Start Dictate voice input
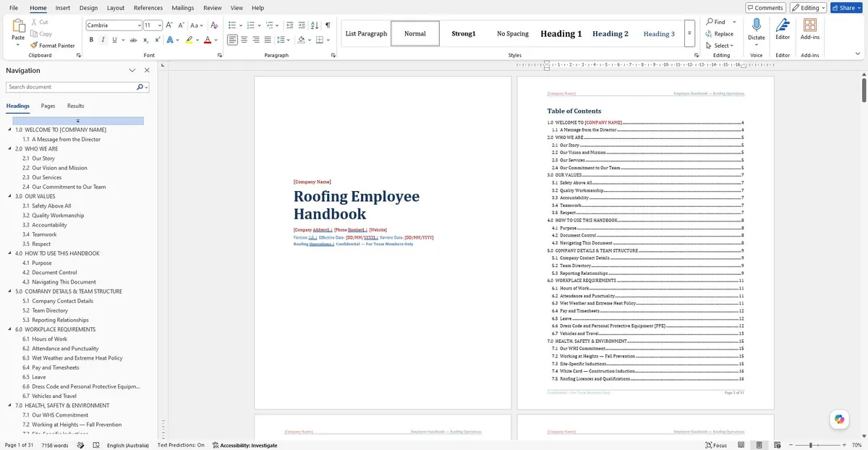Viewport: 868px width, 450px height. 757,30
